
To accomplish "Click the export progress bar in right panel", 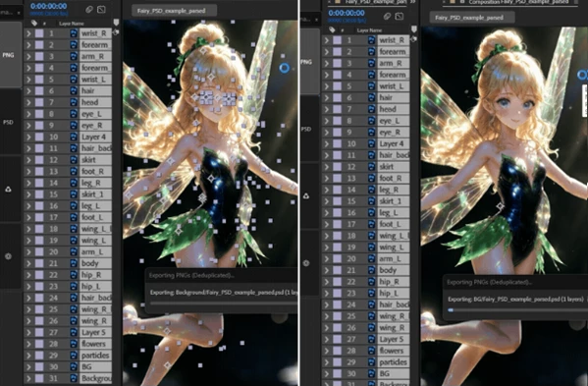I will click(517, 310).
